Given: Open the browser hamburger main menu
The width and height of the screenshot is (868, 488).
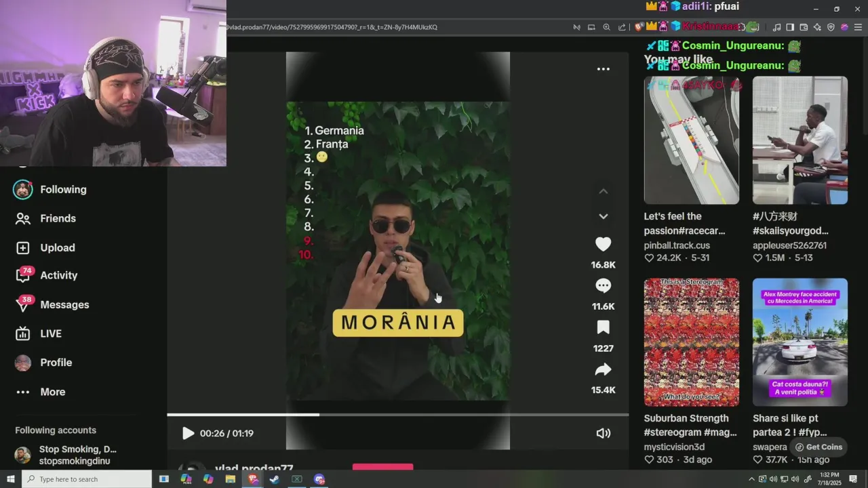Looking at the screenshot, I should (x=858, y=27).
